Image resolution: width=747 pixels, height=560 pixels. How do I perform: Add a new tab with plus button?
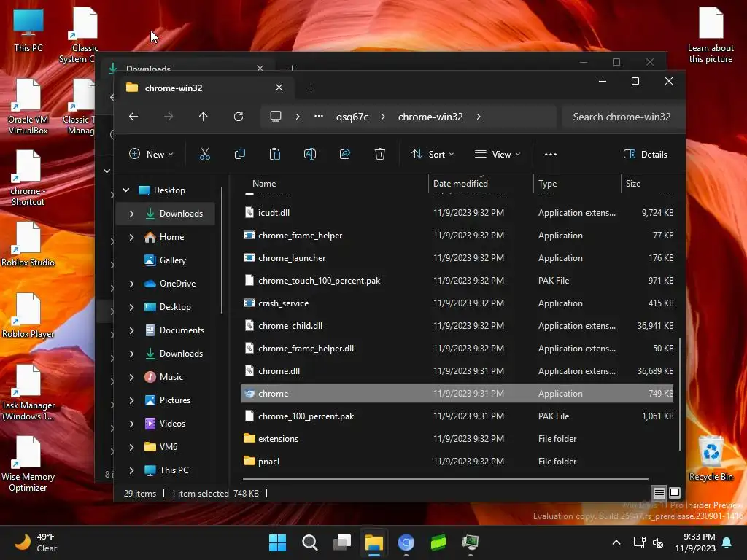tap(311, 87)
